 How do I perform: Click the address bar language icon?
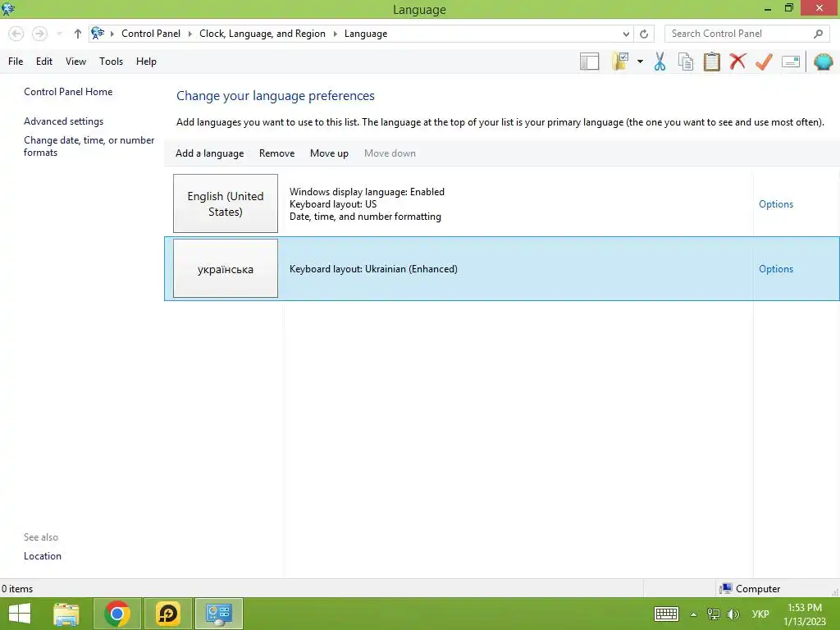98,33
